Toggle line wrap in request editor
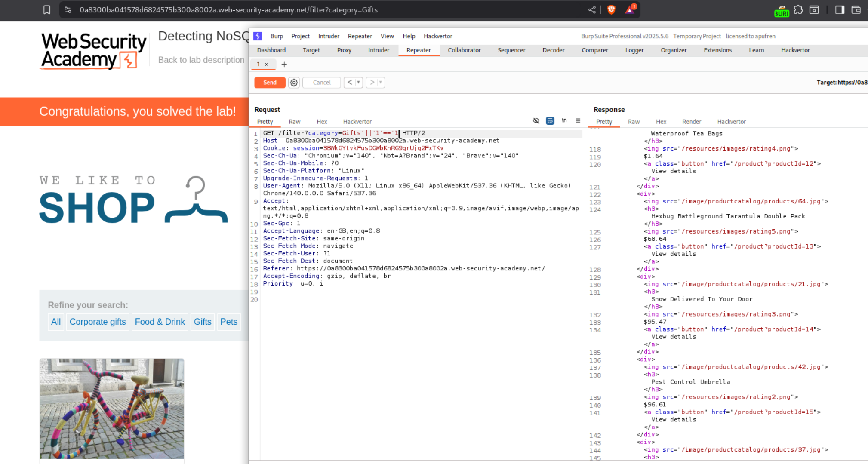Image resolution: width=868 pixels, height=464 pixels. click(550, 121)
